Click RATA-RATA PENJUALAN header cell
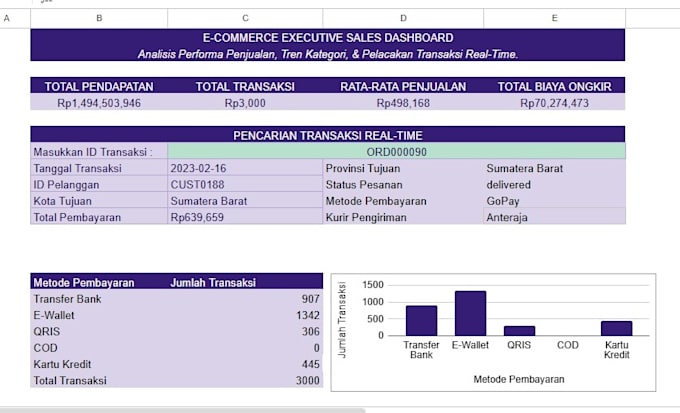Screen dimensions: 680x413 [x=403, y=86]
